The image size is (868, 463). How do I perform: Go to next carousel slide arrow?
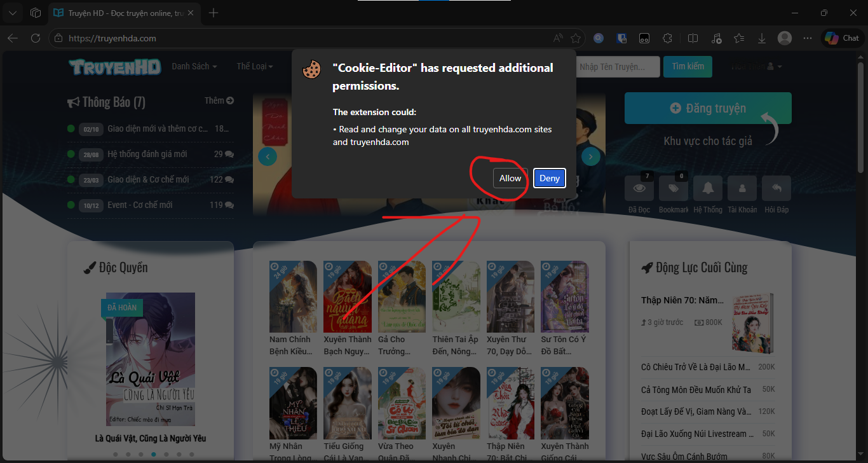591,156
